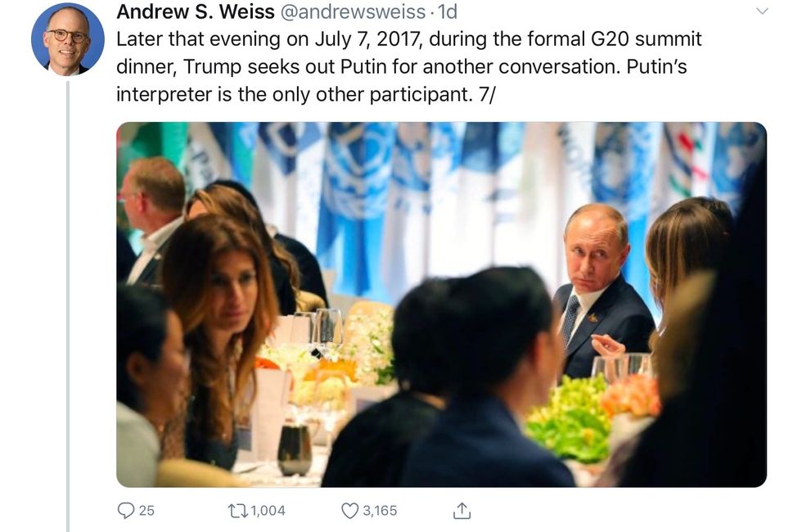Show the 3,165 likes count
The image size is (802, 532).
click(x=380, y=511)
